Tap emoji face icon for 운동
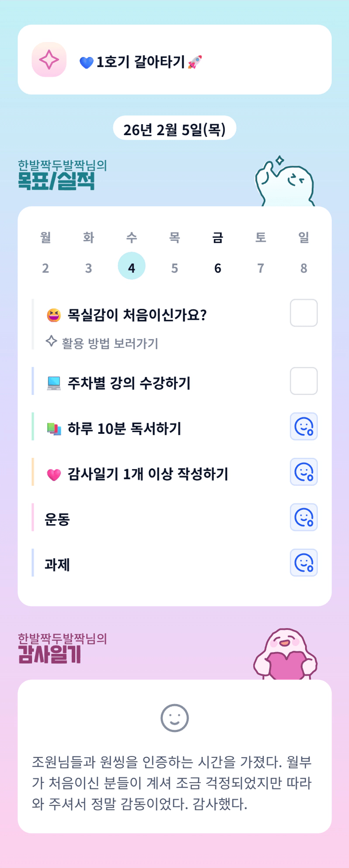Image resolution: width=349 pixels, height=868 pixels. [x=303, y=517]
